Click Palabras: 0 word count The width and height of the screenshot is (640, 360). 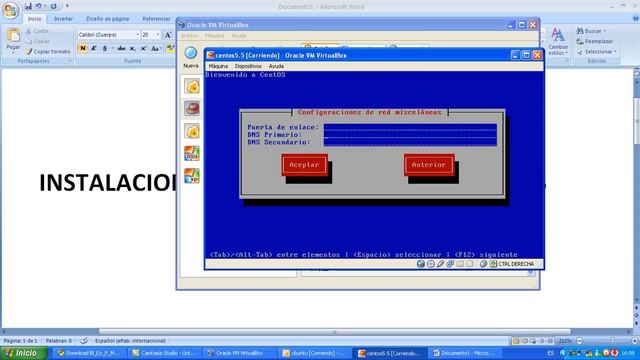(59, 341)
